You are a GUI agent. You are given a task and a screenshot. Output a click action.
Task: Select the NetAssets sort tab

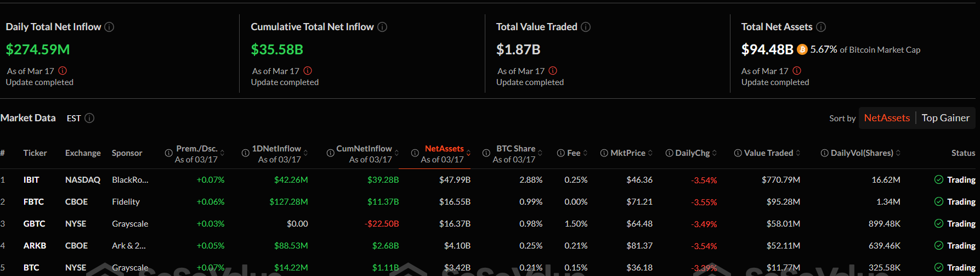point(887,118)
